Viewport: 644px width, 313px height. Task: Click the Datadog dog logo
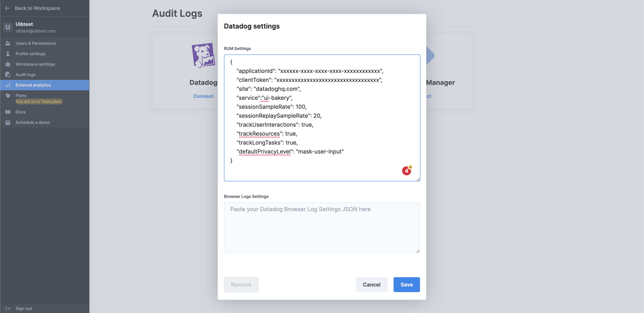click(x=203, y=55)
